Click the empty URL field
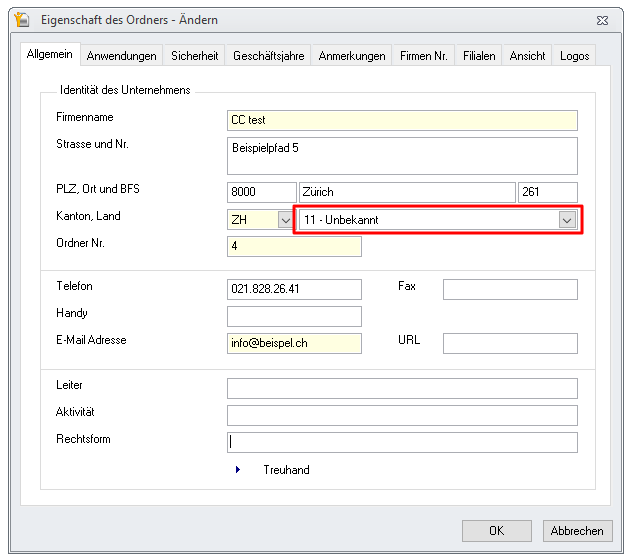 [x=510, y=344]
